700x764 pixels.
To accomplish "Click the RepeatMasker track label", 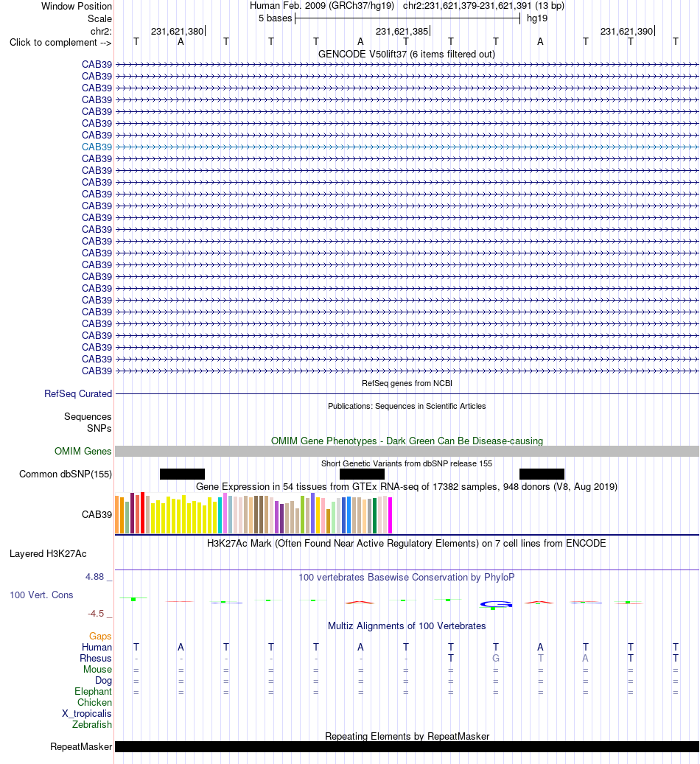I will click(x=81, y=747).
